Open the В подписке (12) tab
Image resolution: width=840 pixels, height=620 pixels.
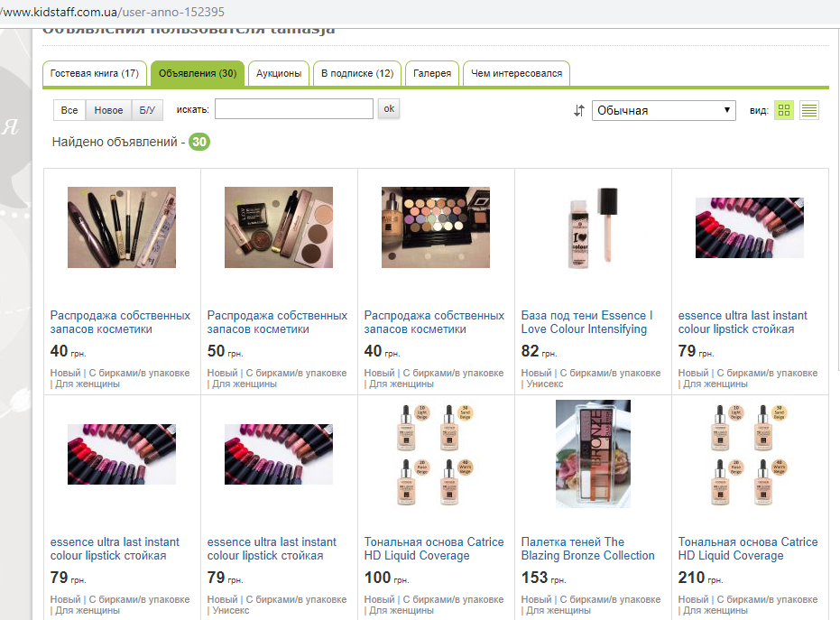coord(357,73)
